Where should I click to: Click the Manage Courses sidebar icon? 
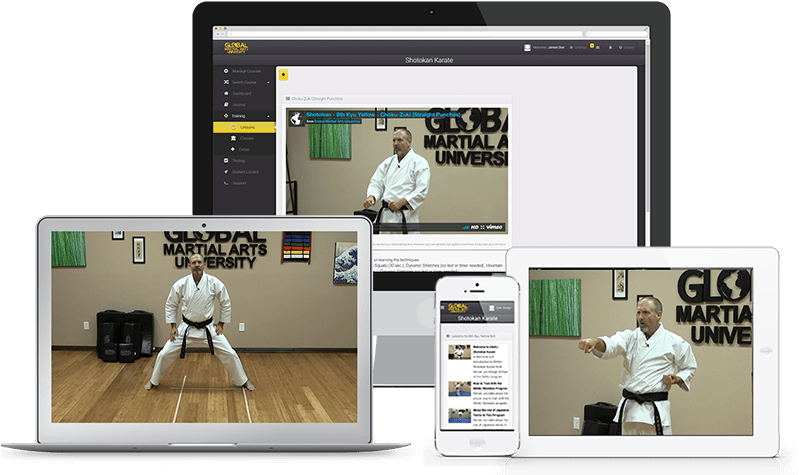click(x=226, y=71)
